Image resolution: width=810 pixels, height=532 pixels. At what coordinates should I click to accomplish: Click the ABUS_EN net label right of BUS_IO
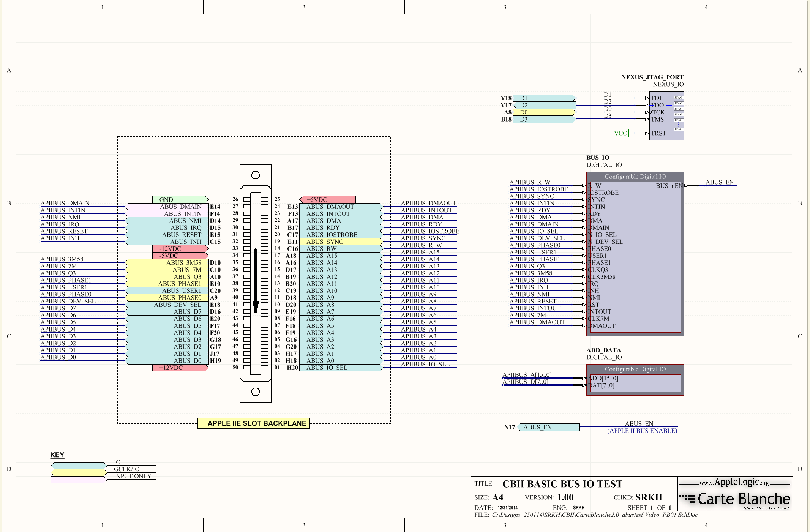[720, 182]
